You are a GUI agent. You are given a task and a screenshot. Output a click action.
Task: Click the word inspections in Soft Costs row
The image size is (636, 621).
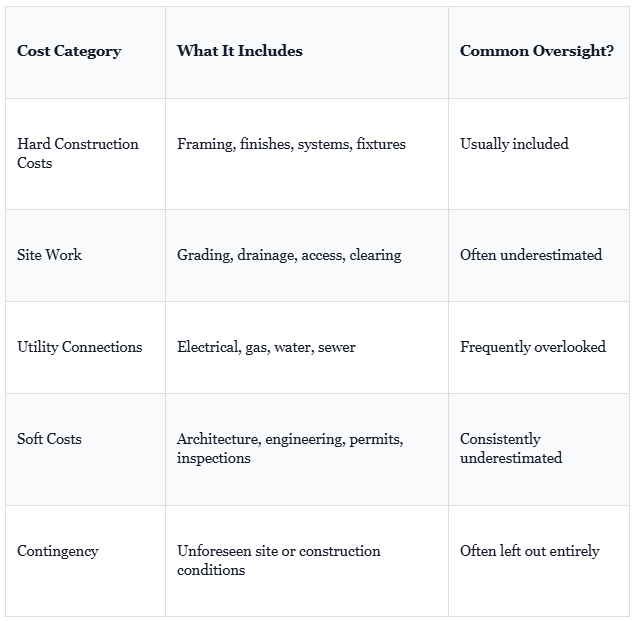[x=214, y=458]
